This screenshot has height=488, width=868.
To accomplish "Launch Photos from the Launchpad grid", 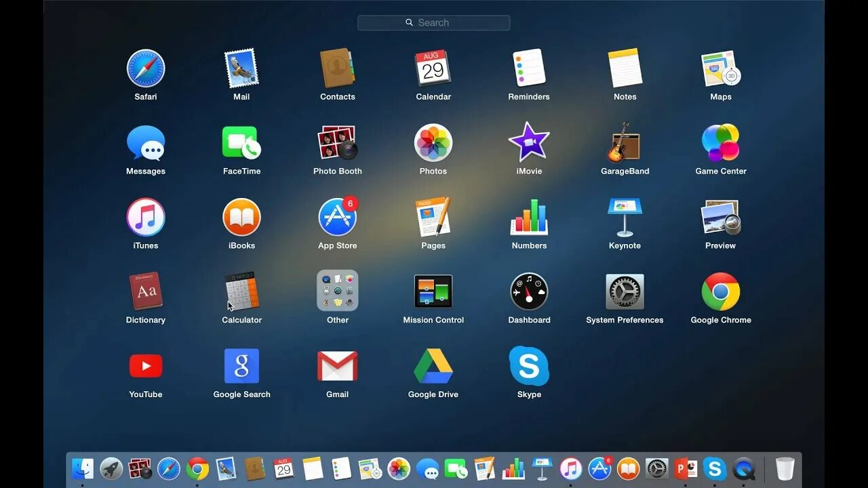I will (433, 143).
